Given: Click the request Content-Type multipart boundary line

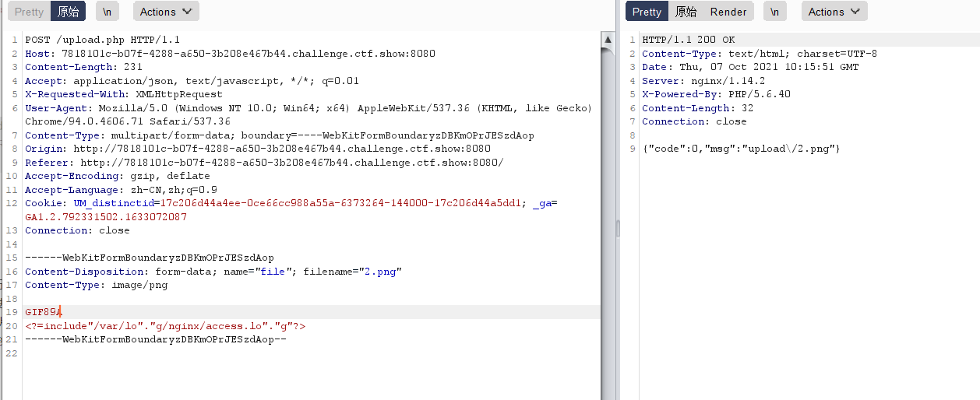Looking at the screenshot, I should click(280, 135).
